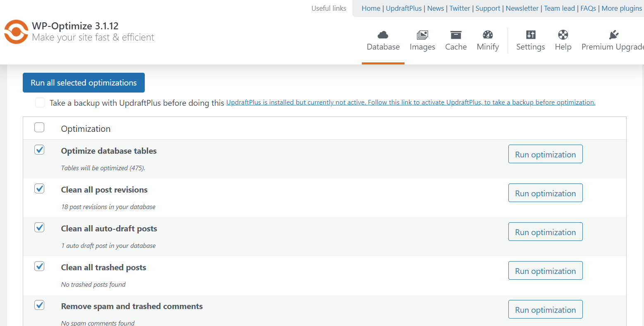Open the Database tab
The height and width of the screenshot is (326, 644).
click(383, 41)
